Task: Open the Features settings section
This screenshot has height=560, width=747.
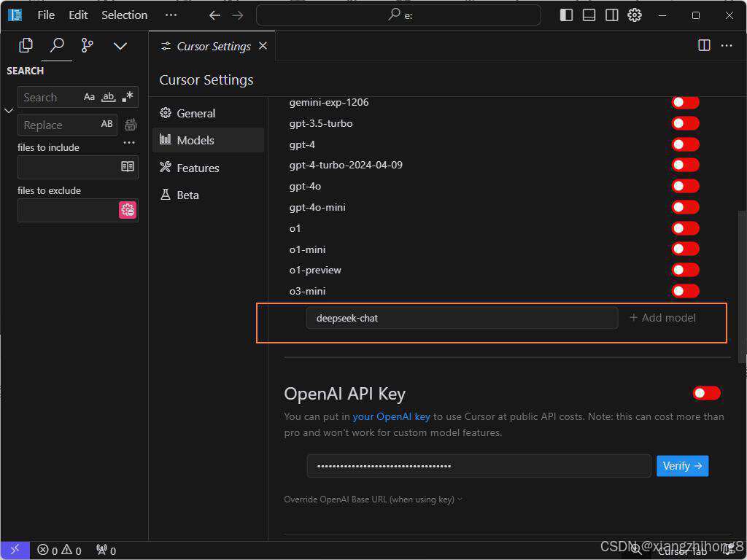Action: pyautogui.click(x=208, y=168)
